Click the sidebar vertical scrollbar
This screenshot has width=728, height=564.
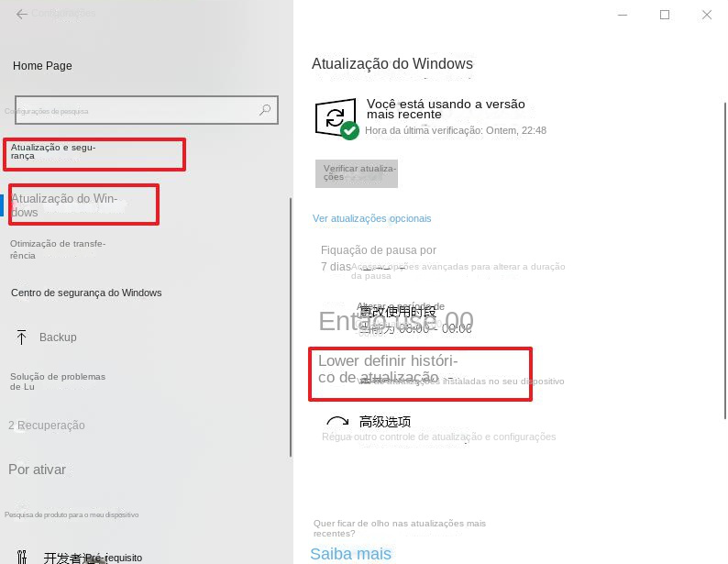click(x=291, y=327)
